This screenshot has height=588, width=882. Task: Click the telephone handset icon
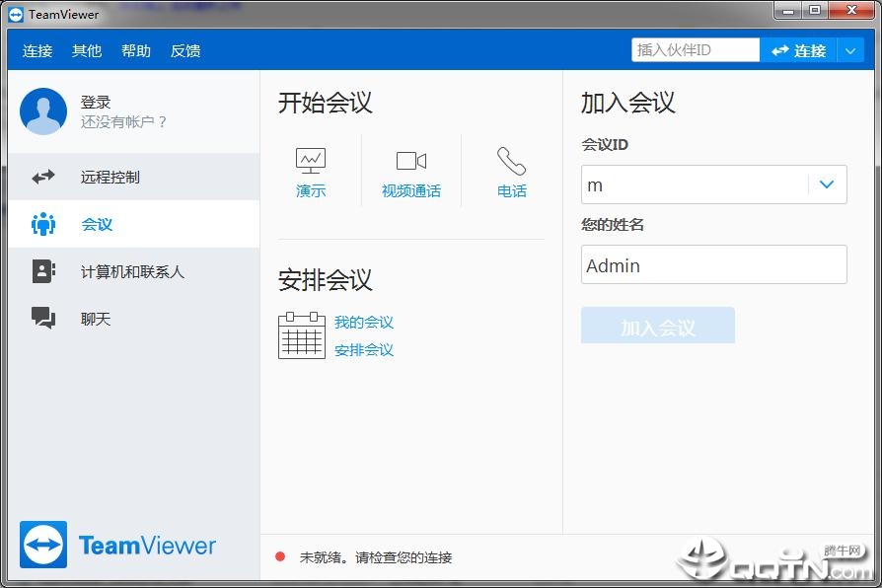pyautogui.click(x=511, y=161)
